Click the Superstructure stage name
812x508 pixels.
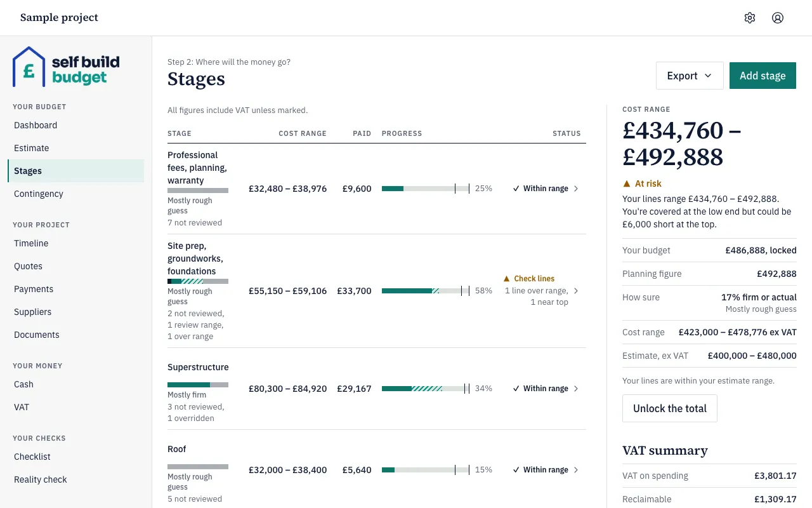tap(198, 367)
